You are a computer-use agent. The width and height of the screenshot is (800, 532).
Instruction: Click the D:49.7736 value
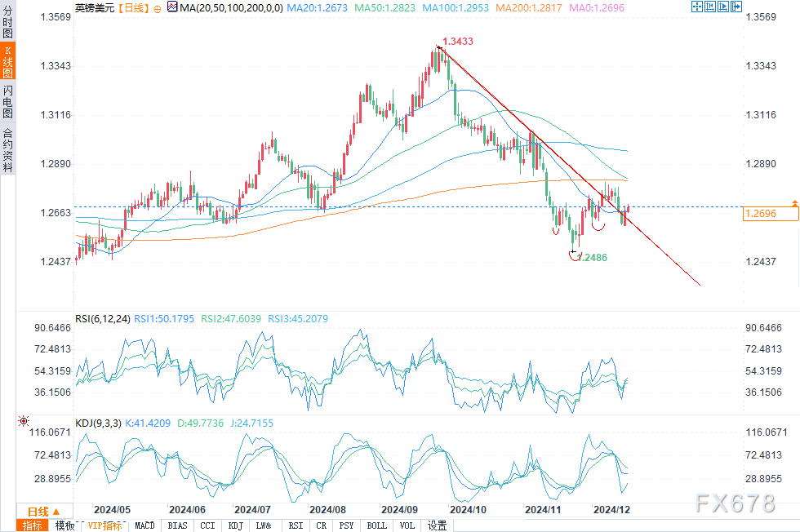200,423
